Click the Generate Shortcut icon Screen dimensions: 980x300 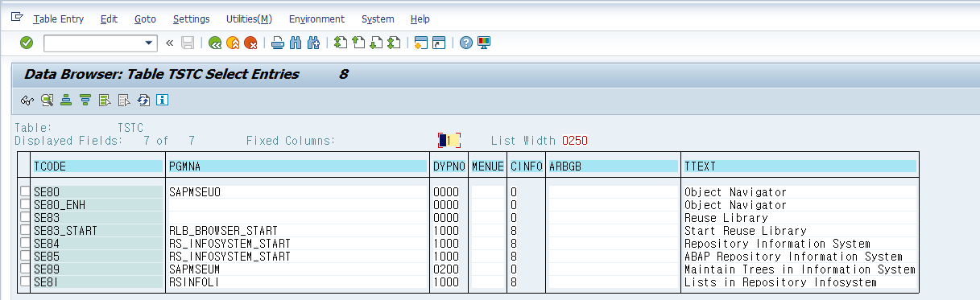point(439,43)
